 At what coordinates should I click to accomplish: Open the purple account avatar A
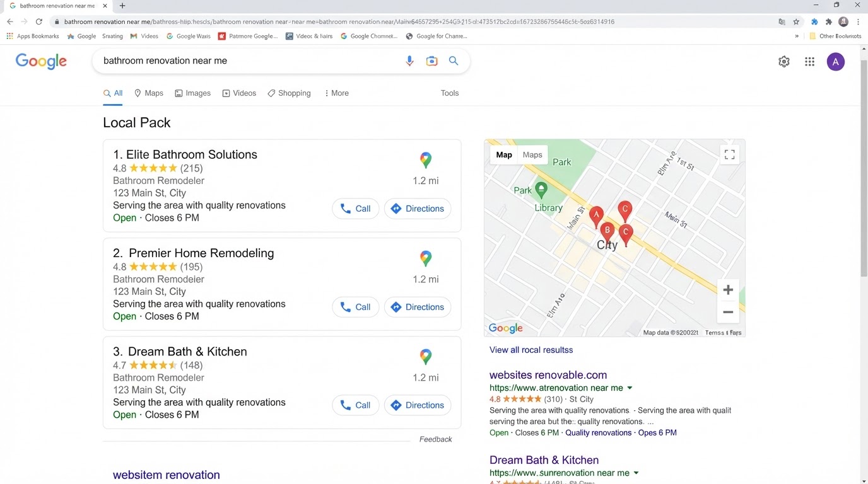(836, 62)
